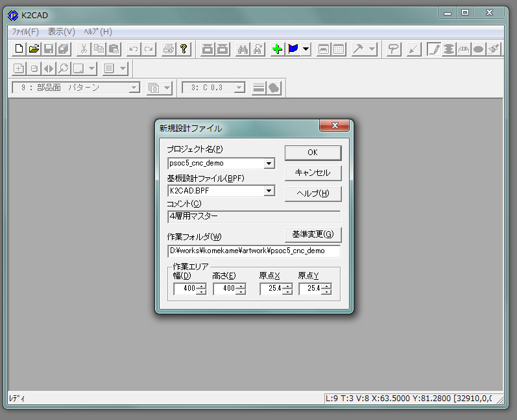
Task: Decrease the 原点Y value
Action: tap(326, 291)
